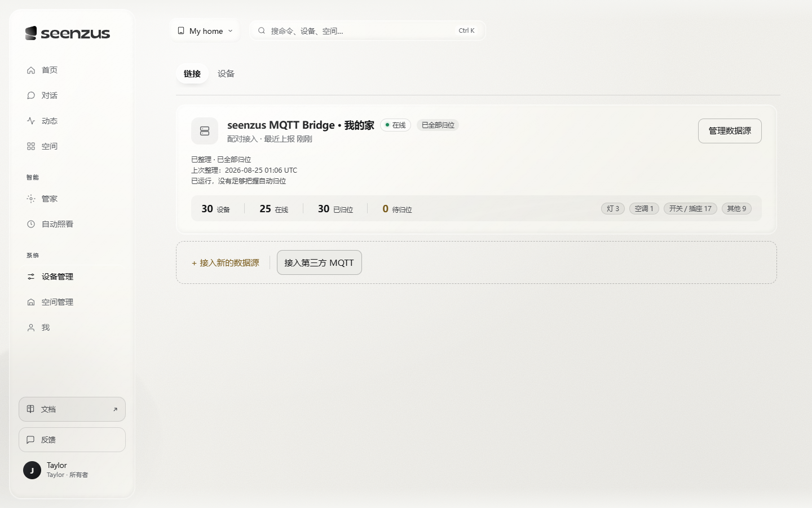
Task: Click 管理数据源 button
Action: pyautogui.click(x=730, y=131)
